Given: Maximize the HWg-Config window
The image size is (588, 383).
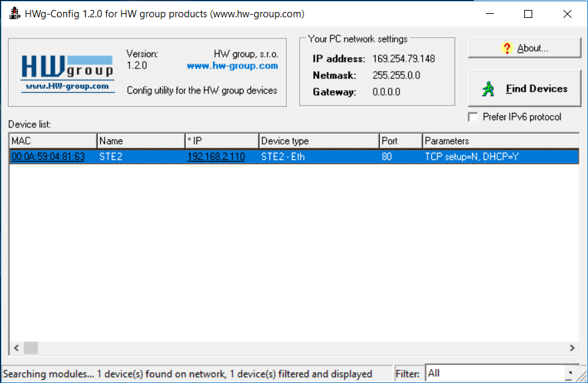Looking at the screenshot, I should [528, 14].
